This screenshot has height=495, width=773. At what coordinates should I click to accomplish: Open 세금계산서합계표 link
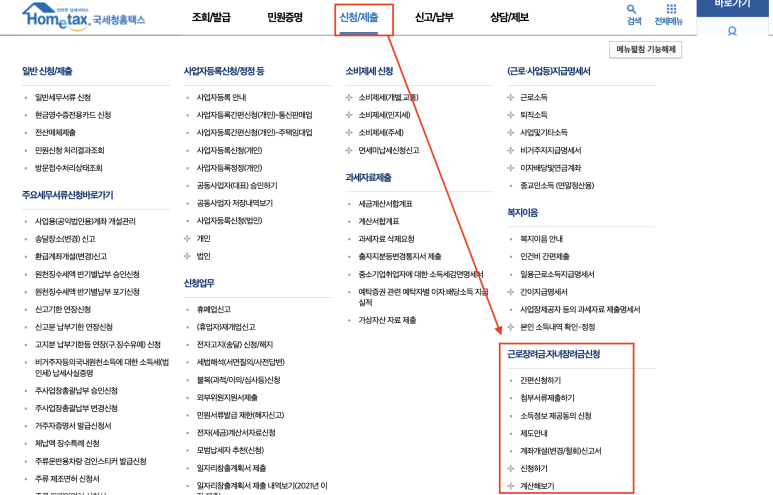pos(386,204)
